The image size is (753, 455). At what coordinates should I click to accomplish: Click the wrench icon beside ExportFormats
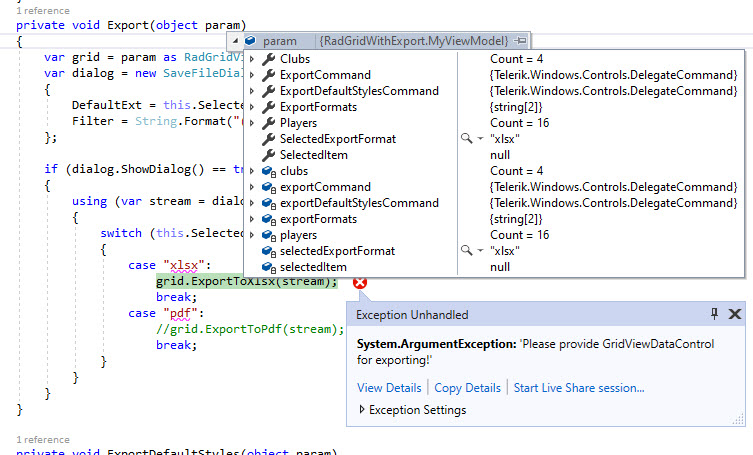[x=268, y=107]
